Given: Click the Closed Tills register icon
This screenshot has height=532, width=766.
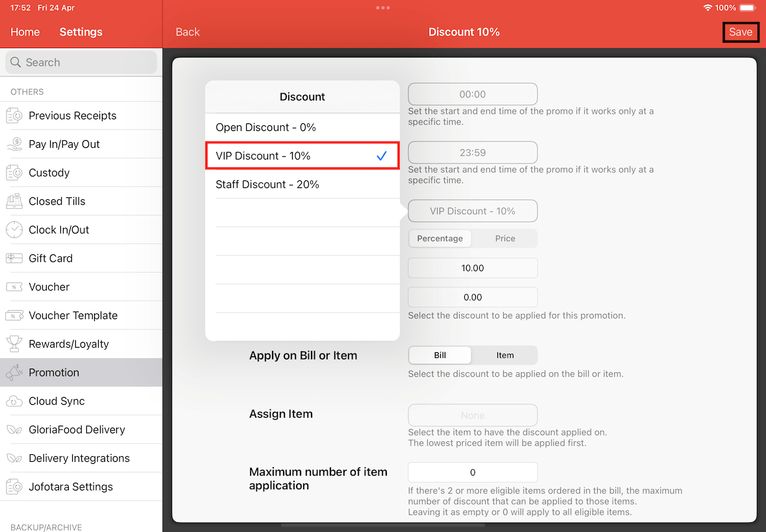Looking at the screenshot, I should click(x=14, y=201).
